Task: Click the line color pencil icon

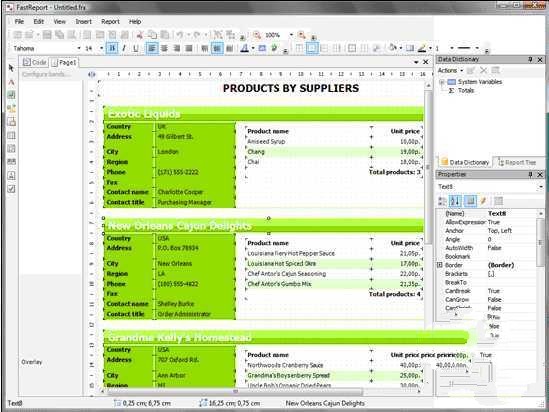Action: click(422, 48)
